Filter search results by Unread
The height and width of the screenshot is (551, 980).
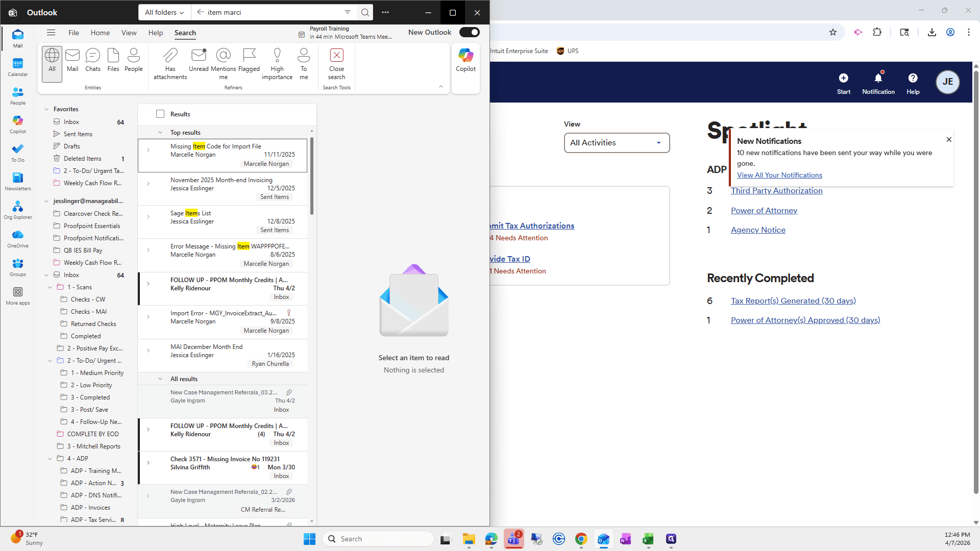pyautogui.click(x=199, y=60)
